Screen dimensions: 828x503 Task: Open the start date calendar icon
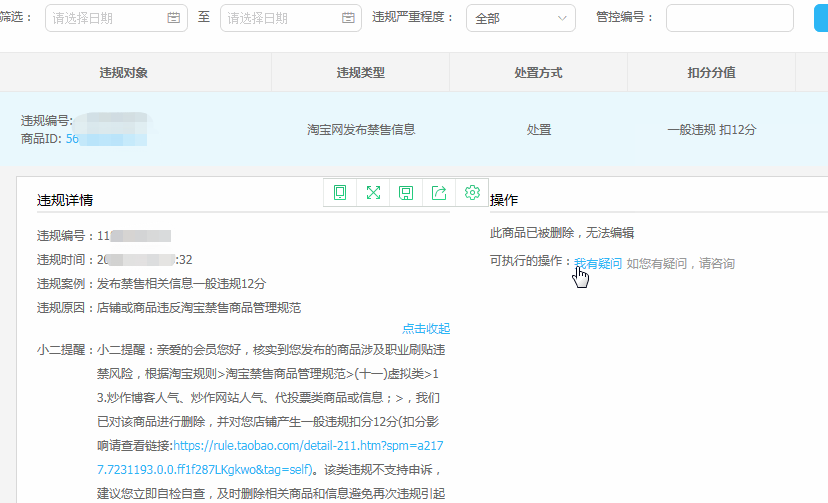[174, 18]
